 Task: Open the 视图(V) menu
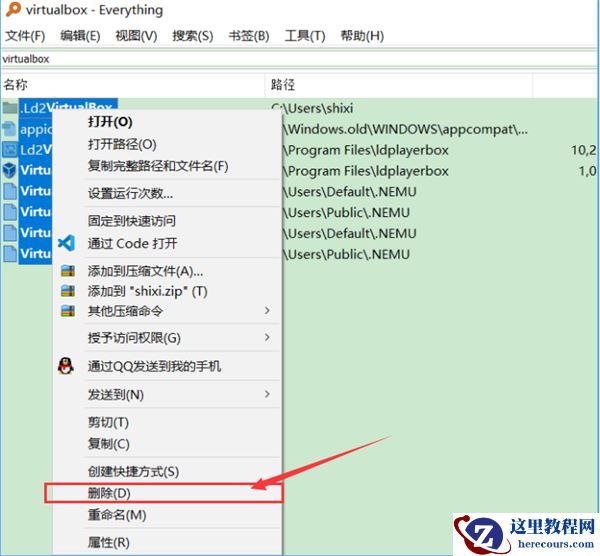pos(137,36)
